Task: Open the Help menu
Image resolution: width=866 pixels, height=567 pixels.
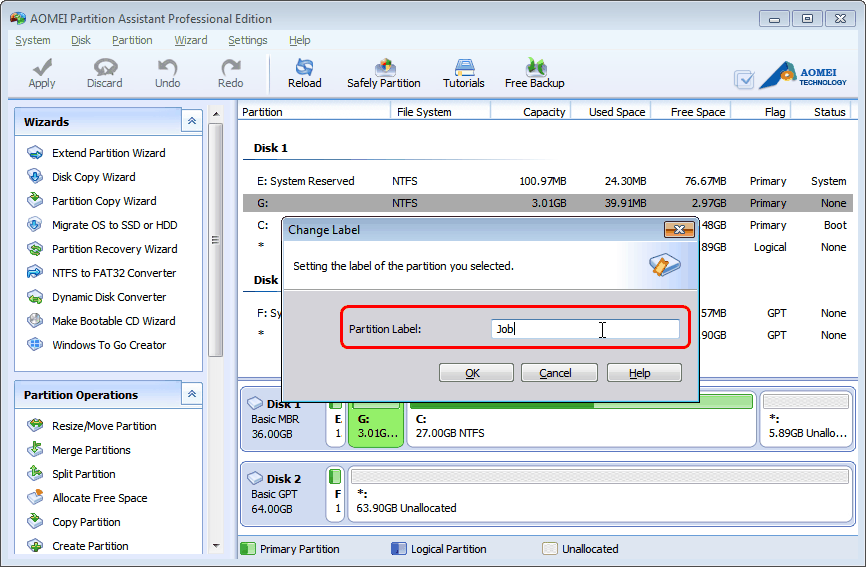Action: (x=299, y=40)
